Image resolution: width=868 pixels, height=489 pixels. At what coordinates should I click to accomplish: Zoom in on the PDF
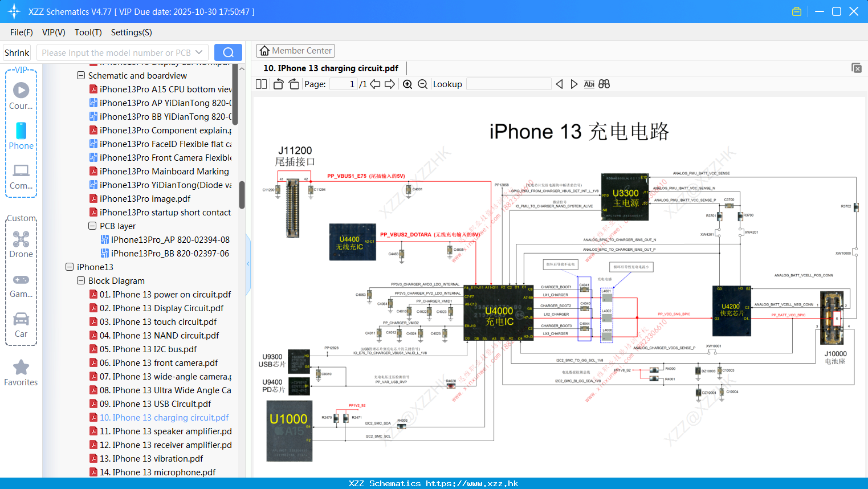click(407, 84)
